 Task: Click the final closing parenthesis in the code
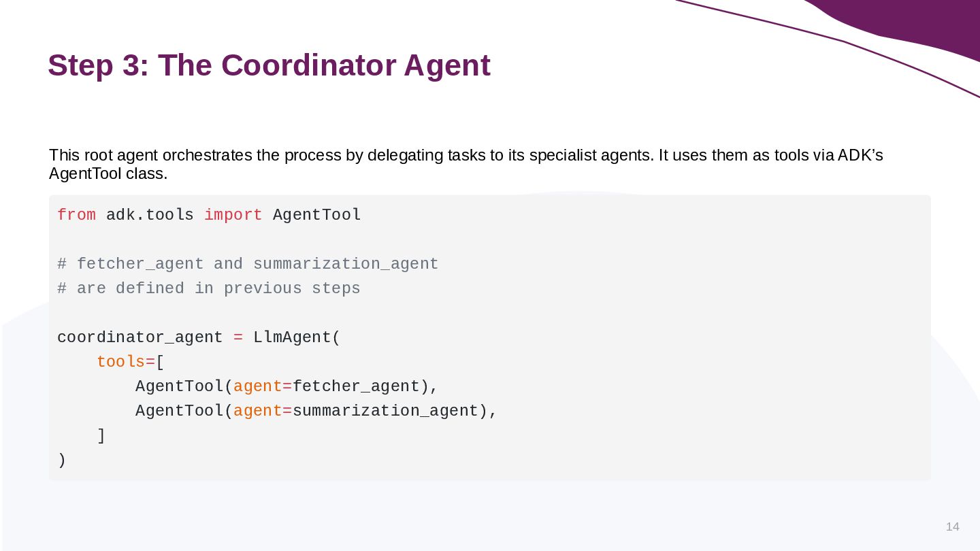[x=62, y=460]
